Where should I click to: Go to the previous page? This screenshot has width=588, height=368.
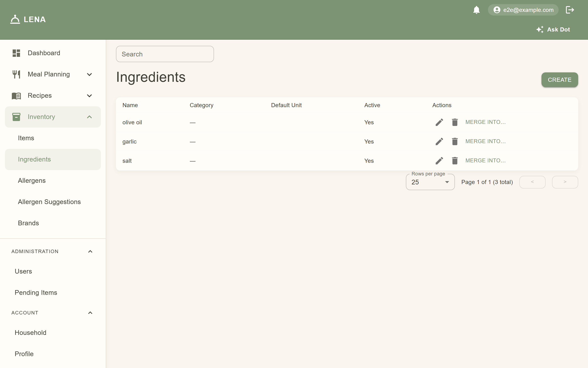[532, 182]
